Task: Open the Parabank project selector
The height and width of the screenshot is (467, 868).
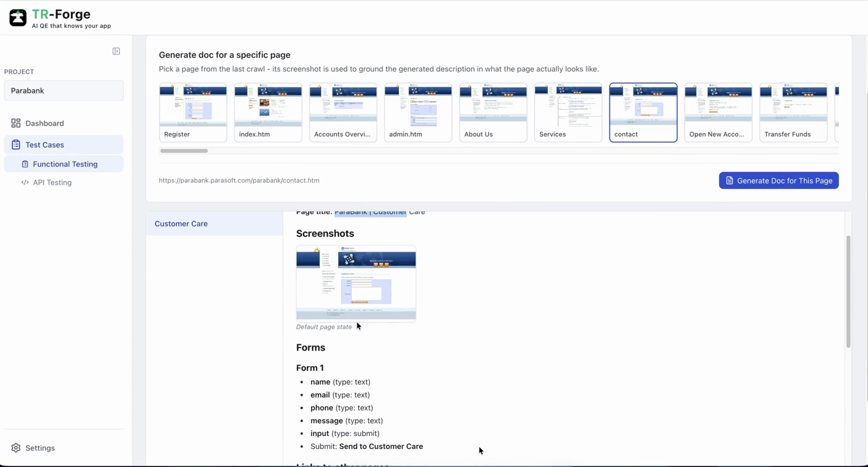Action: [64, 90]
